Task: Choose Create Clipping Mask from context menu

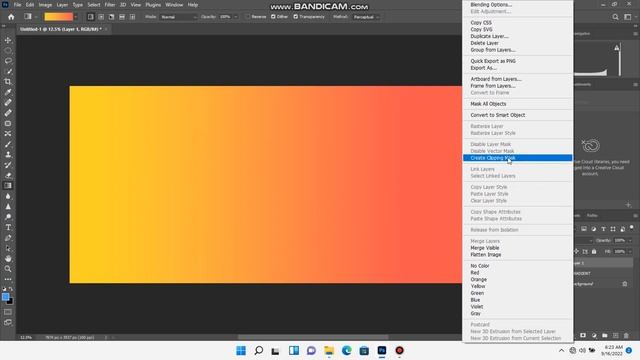Action: [x=518, y=158]
